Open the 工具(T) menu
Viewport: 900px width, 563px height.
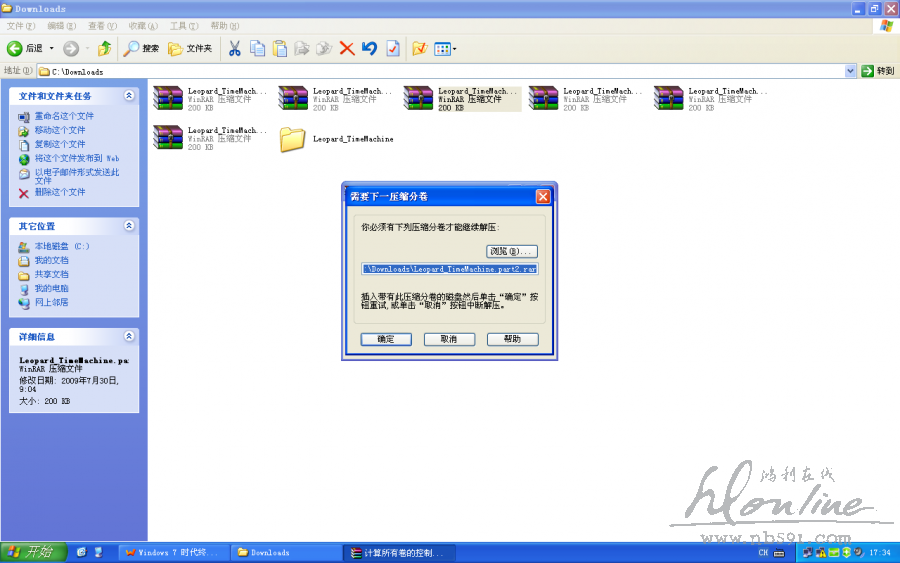[184, 25]
